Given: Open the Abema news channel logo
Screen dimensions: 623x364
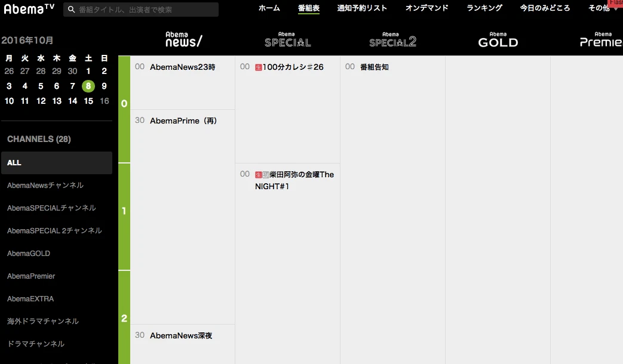Looking at the screenshot, I should tap(183, 40).
